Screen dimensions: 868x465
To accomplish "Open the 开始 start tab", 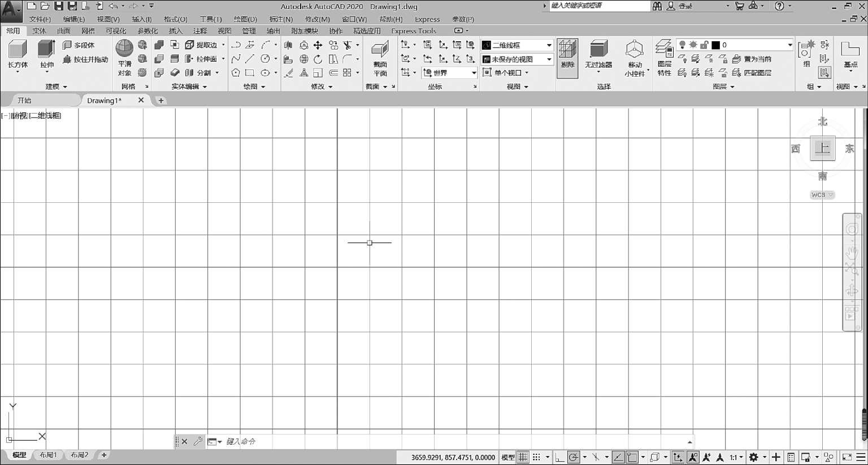I will (24, 101).
